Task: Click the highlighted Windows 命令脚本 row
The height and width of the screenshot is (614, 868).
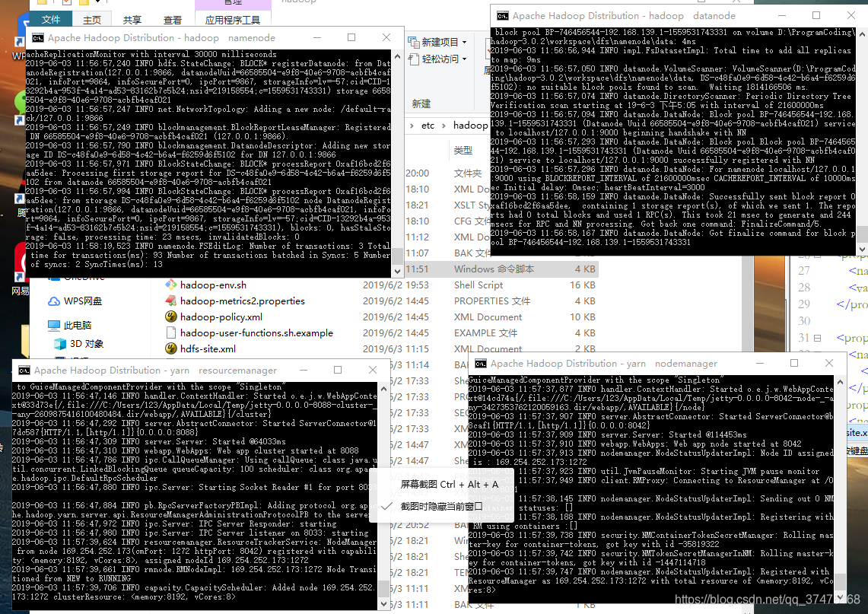Action: [501, 269]
